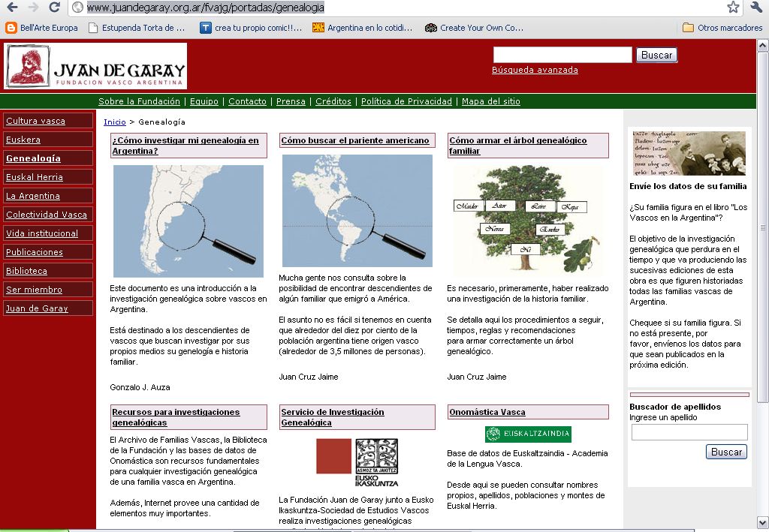Screen dimensions: 769x532
Task: Click the scrollbar up arrow
Action: pyautogui.click(x=763, y=46)
